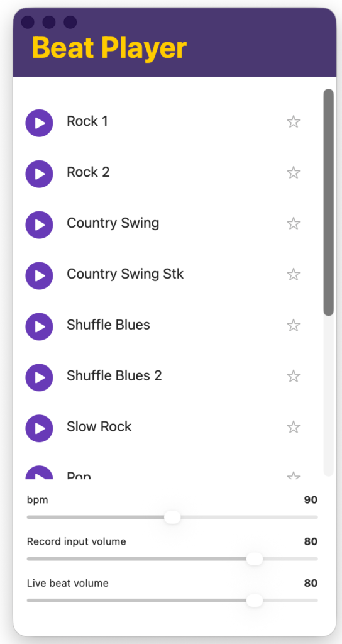
Task: Click the Live beat volume slider knob
Action: (x=255, y=600)
